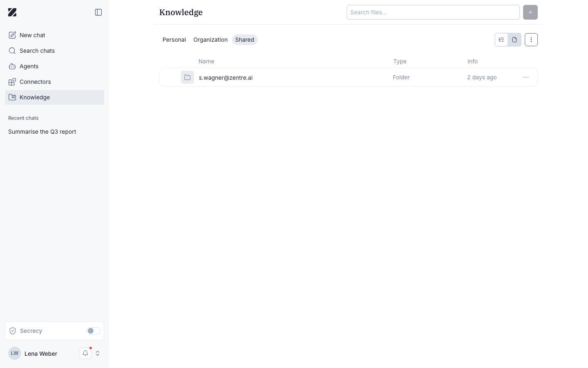Image resolution: width=588 pixels, height=368 pixels.
Task: Switch to file view icon
Action: 514,40
